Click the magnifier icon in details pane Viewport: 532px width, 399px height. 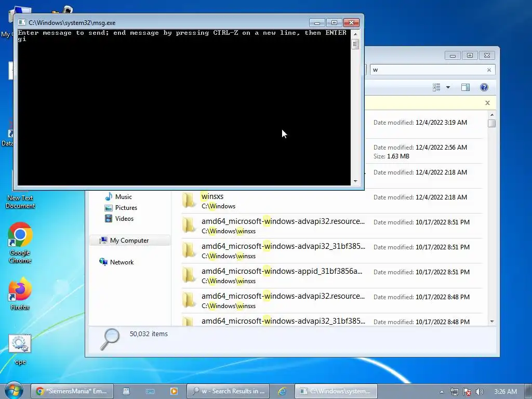point(110,339)
